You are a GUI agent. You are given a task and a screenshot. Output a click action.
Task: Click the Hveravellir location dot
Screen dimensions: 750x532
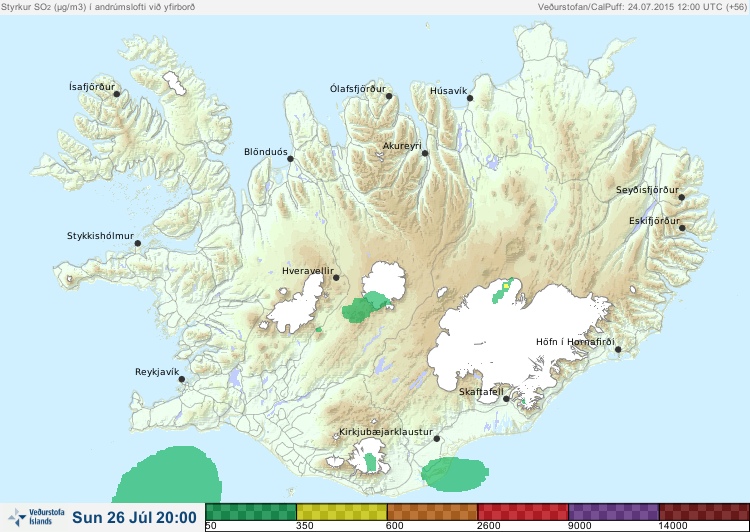(336, 277)
